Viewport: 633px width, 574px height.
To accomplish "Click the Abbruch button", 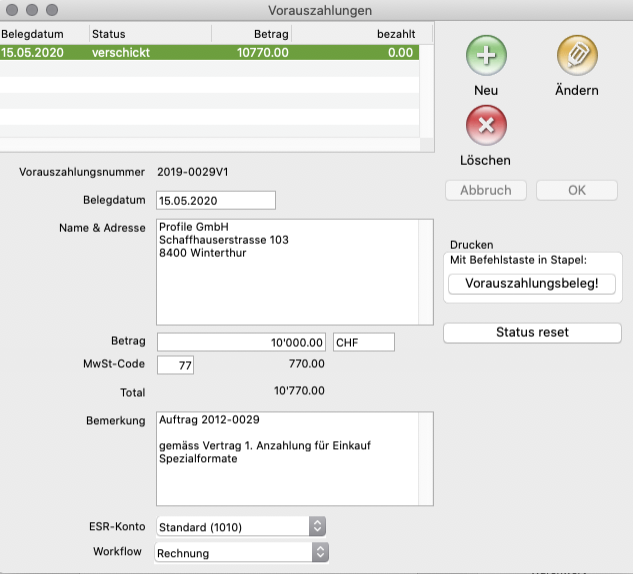I will pos(485,190).
